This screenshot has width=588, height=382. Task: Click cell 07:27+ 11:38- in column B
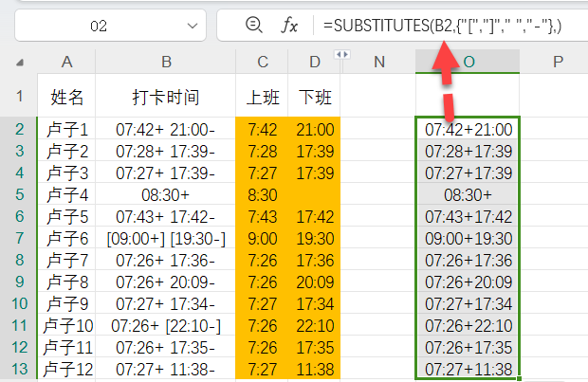tap(166, 369)
